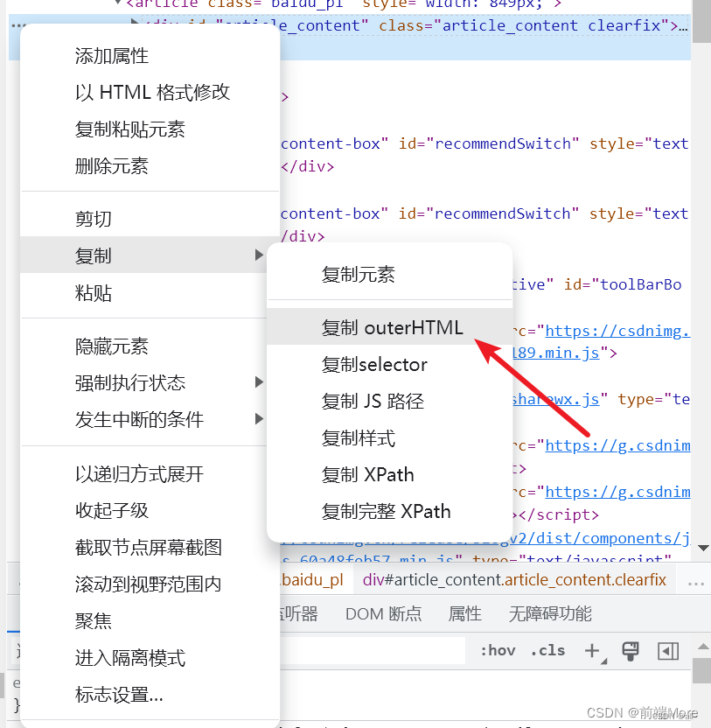Select 进入隔离模式 menu entry
Viewport: 711px width, 728px height.
pyautogui.click(x=150, y=657)
